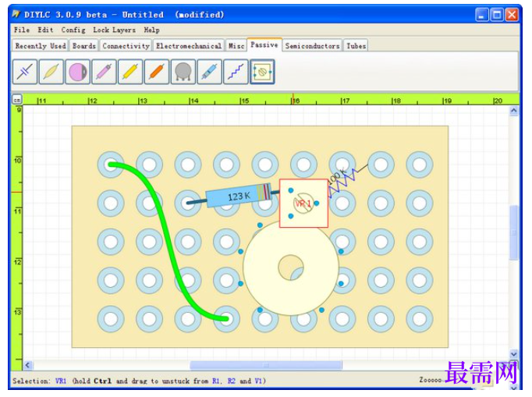Switch to the Boards tab

pyautogui.click(x=83, y=46)
